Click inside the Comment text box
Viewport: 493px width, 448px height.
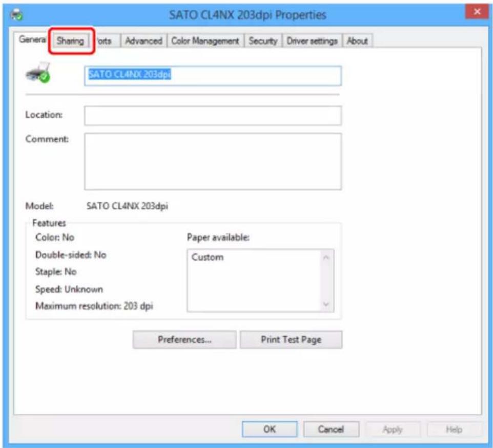pyautogui.click(x=213, y=161)
